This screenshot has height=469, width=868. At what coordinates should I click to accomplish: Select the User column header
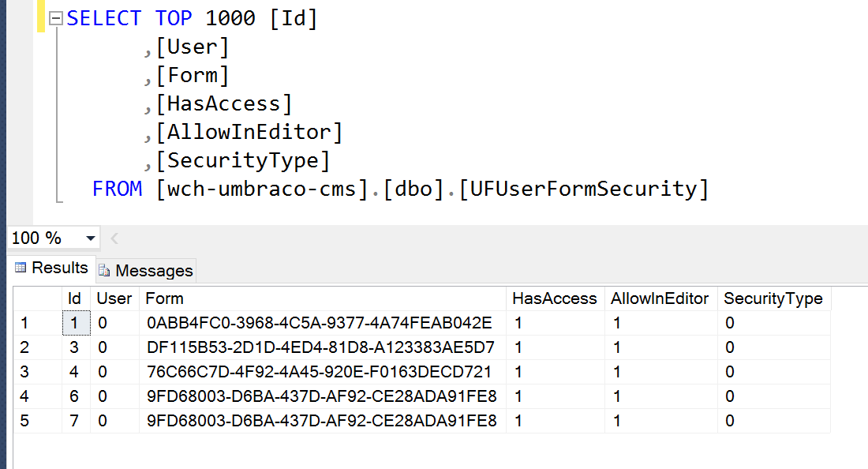click(114, 298)
